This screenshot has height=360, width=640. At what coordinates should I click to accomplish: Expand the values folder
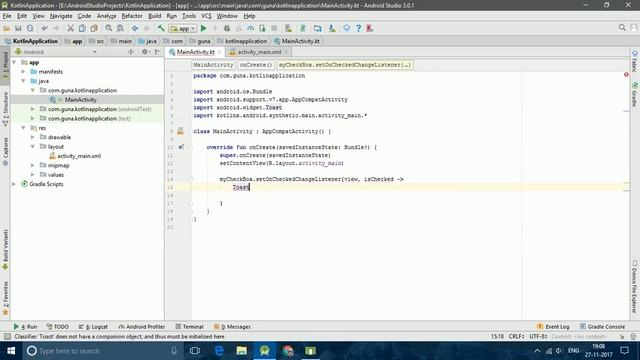[x=33, y=175]
